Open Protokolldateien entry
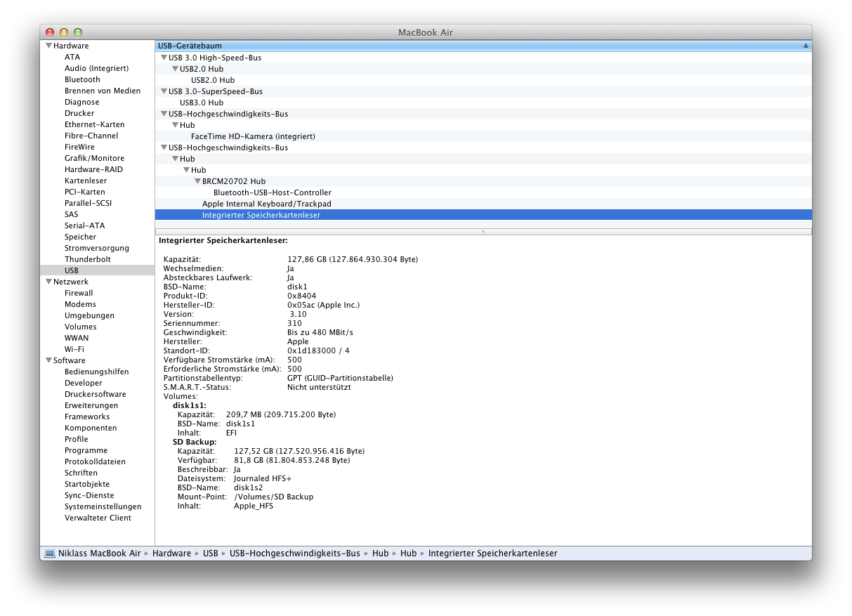The image size is (852, 616). point(95,461)
